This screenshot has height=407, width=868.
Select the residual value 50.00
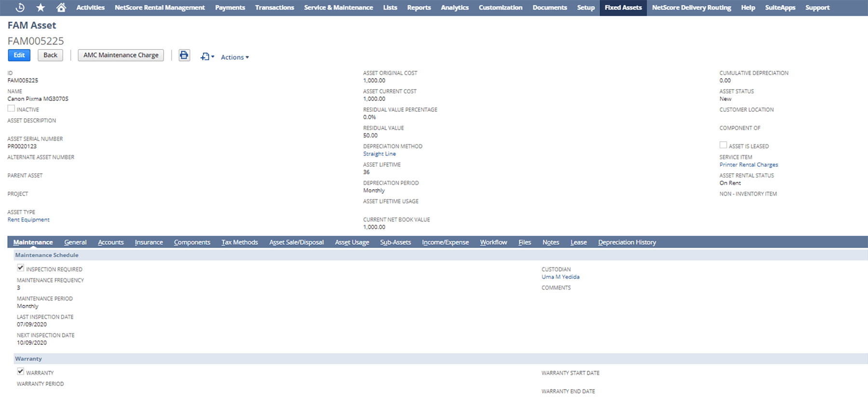[x=370, y=136]
